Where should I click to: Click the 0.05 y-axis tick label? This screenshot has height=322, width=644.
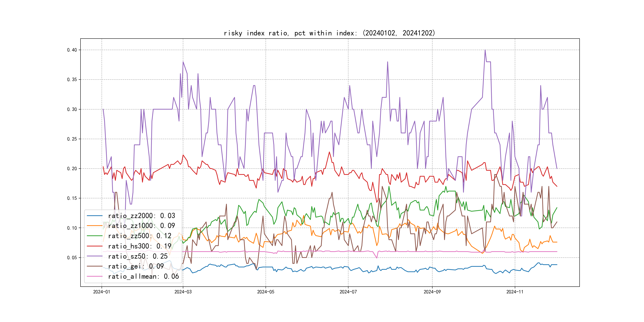(x=72, y=258)
